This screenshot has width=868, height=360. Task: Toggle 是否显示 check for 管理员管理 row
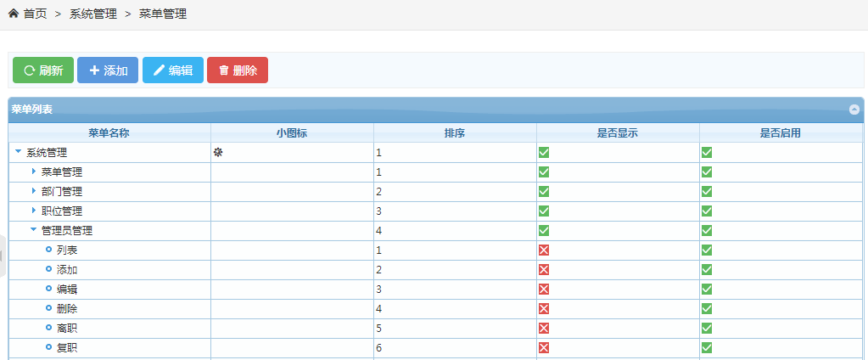pos(544,230)
